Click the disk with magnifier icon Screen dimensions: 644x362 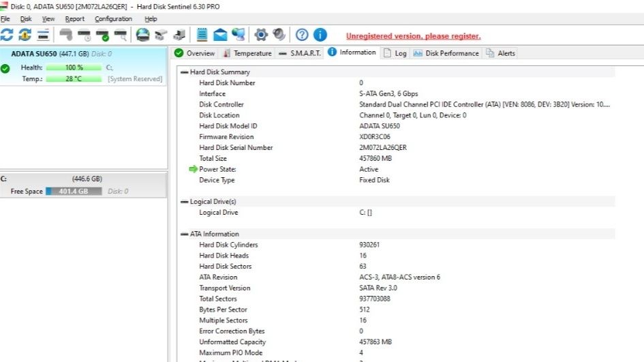pyautogui.click(x=121, y=35)
